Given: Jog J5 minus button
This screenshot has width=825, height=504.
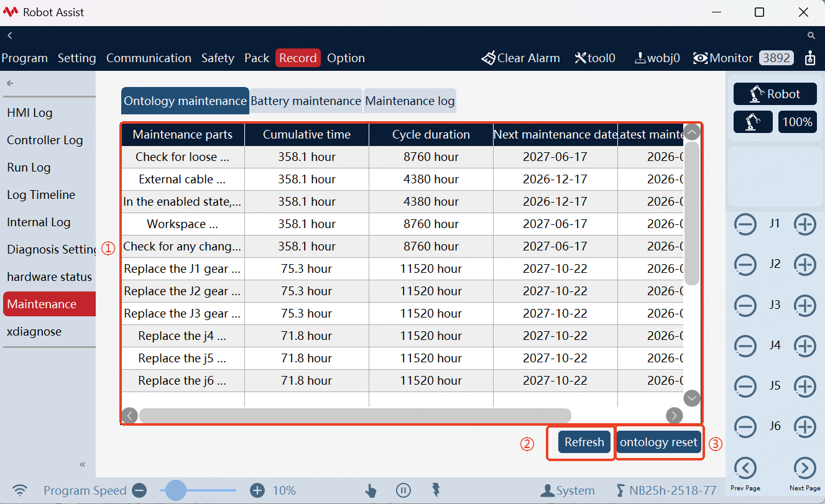Looking at the screenshot, I should tap(745, 387).
